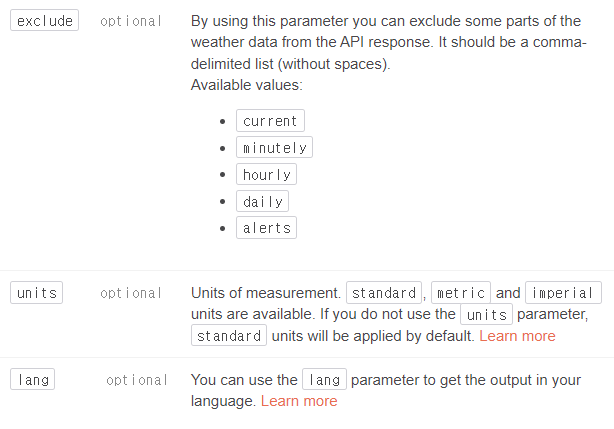
Task: Click the 'optional' label next to units
Action: click(x=131, y=293)
